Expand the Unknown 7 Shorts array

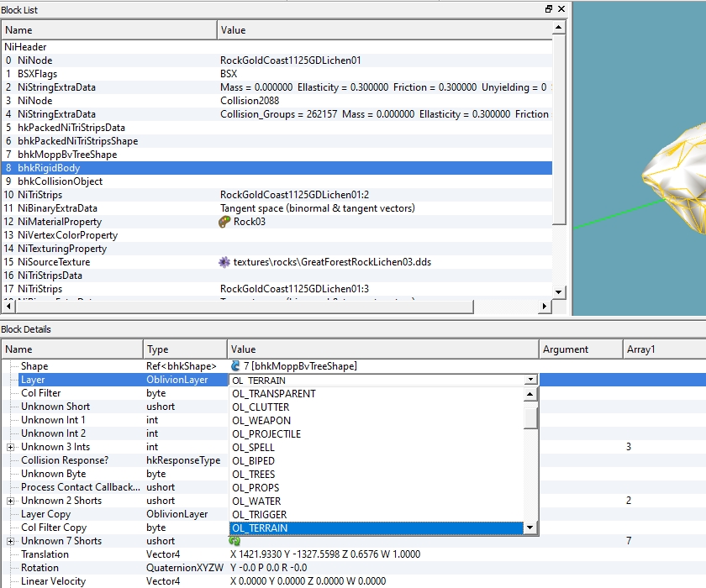coord(10,541)
